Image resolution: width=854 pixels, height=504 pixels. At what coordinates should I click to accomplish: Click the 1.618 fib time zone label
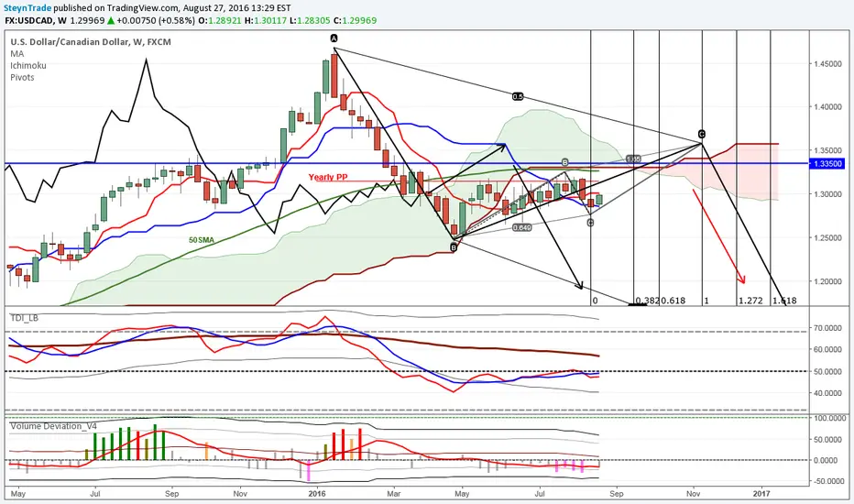point(784,301)
